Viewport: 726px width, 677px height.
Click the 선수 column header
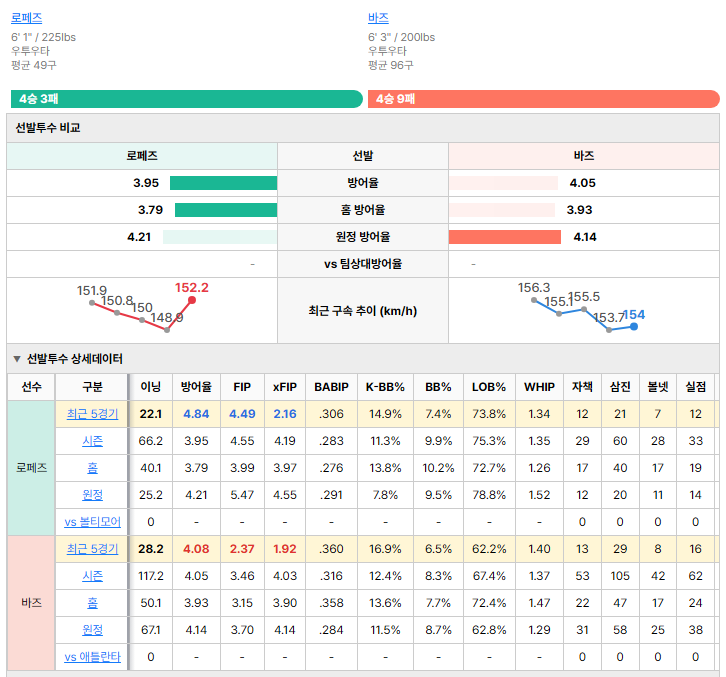31,387
